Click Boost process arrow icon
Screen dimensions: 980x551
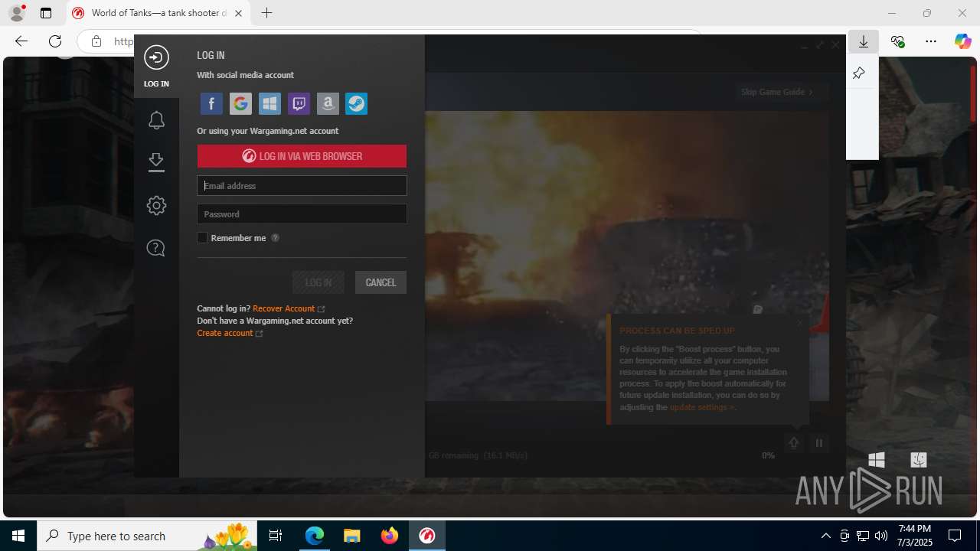(x=794, y=443)
